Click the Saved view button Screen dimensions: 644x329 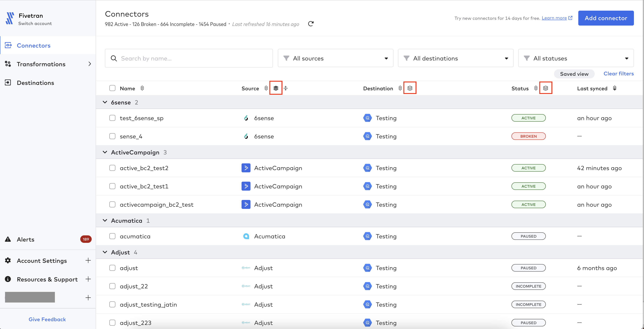click(574, 74)
